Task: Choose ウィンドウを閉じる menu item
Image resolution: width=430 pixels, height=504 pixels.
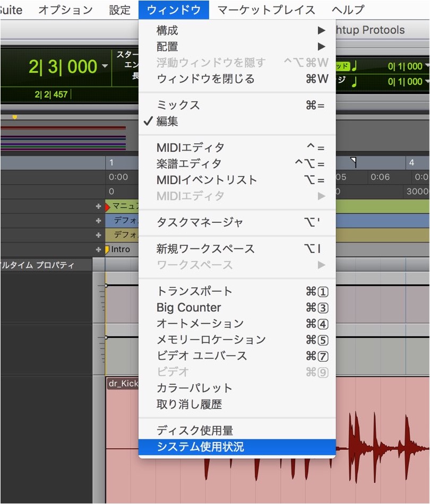Action: [x=237, y=79]
